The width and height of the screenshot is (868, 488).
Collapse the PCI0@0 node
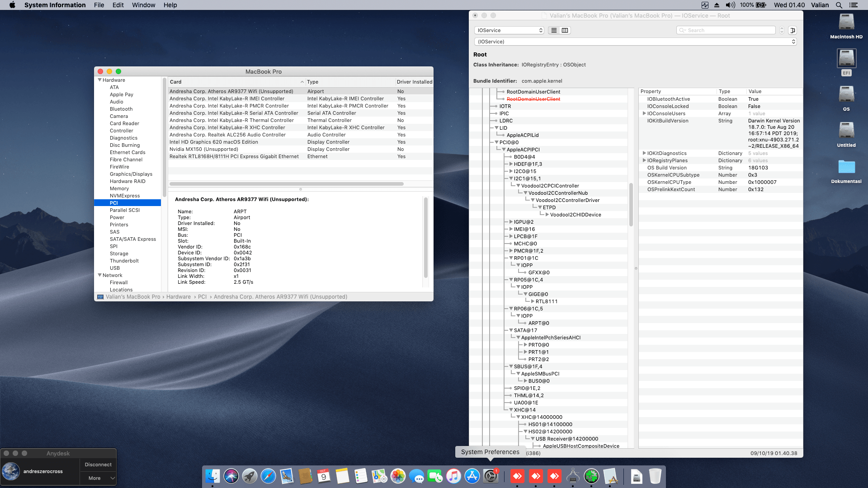click(496, 142)
